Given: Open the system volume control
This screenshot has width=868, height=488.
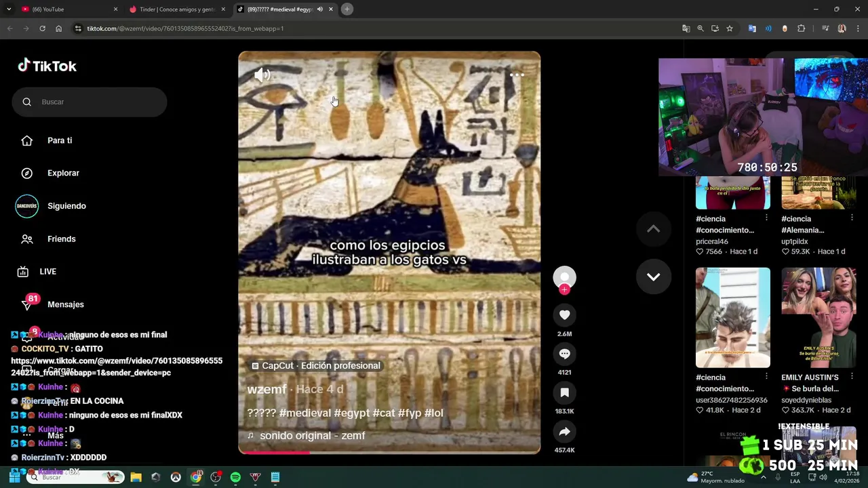Looking at the screenshot, I should 823,477.
